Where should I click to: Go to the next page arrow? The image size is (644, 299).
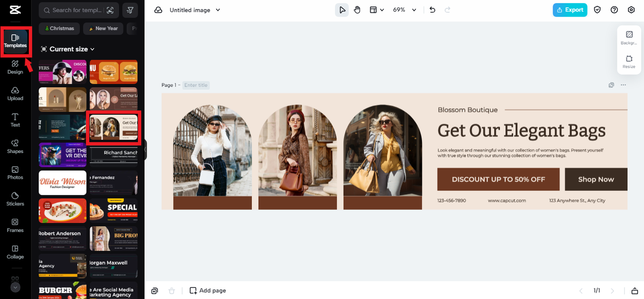pyautogui.click(x=613, y=290)
